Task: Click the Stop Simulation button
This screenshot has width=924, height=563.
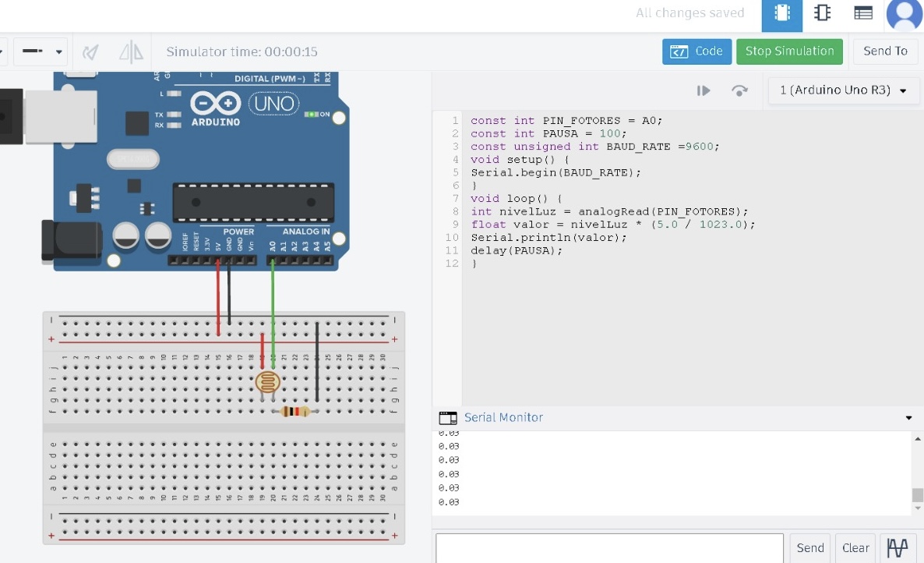Action: point(789,51)
